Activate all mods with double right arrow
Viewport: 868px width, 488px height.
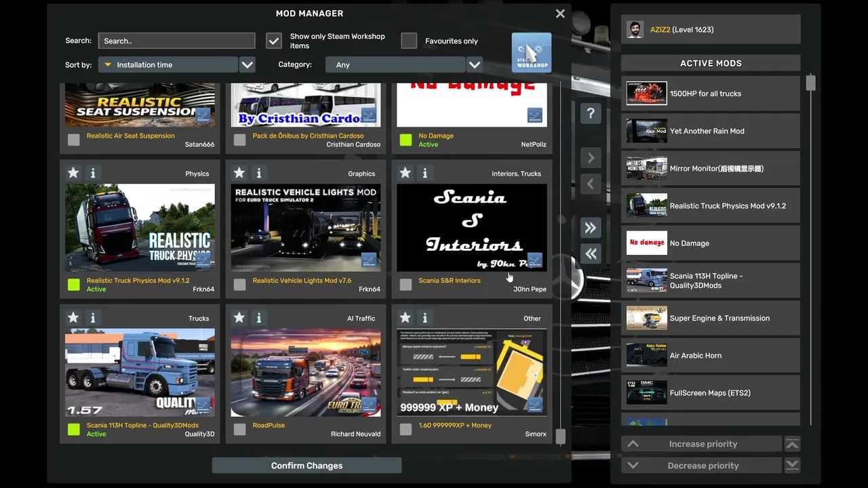(x=591, y=228)
